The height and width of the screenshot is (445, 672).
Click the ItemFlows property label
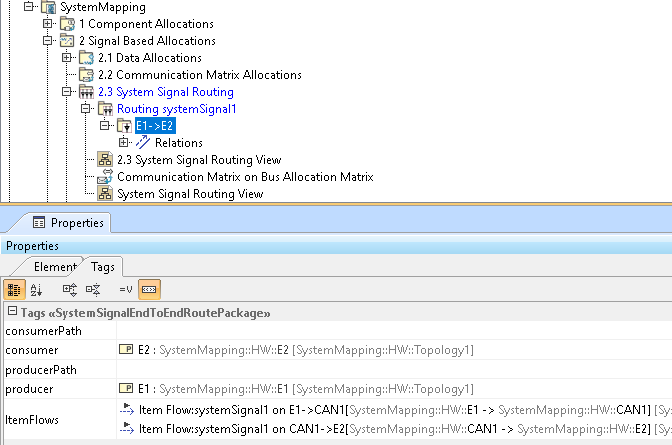[x=32, y=420]
